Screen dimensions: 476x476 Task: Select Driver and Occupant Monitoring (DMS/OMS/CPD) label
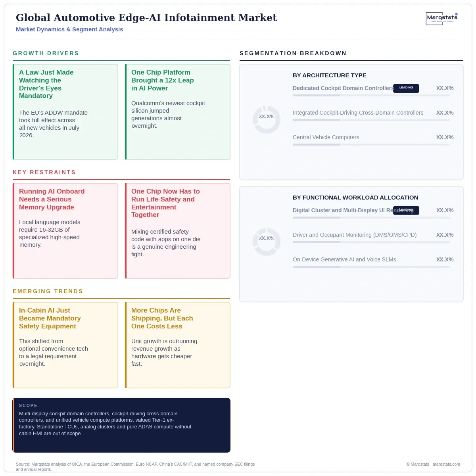click(355, 235)
